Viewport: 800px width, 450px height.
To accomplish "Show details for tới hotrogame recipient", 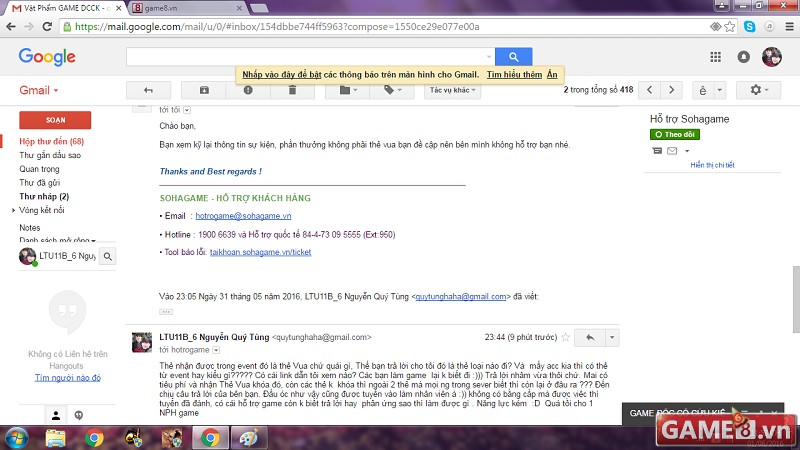I will 216,350.
